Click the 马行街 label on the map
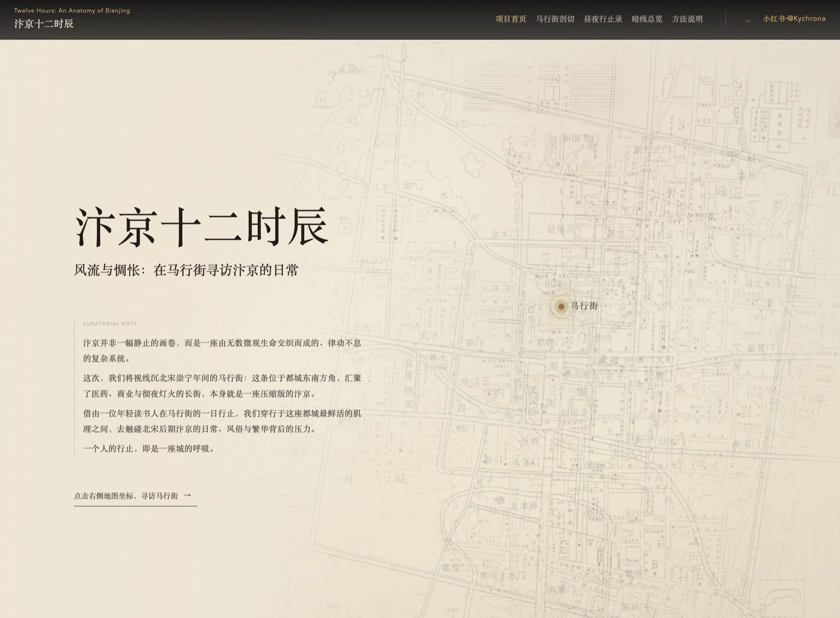The image size is (840, 618). pos(584,306)
